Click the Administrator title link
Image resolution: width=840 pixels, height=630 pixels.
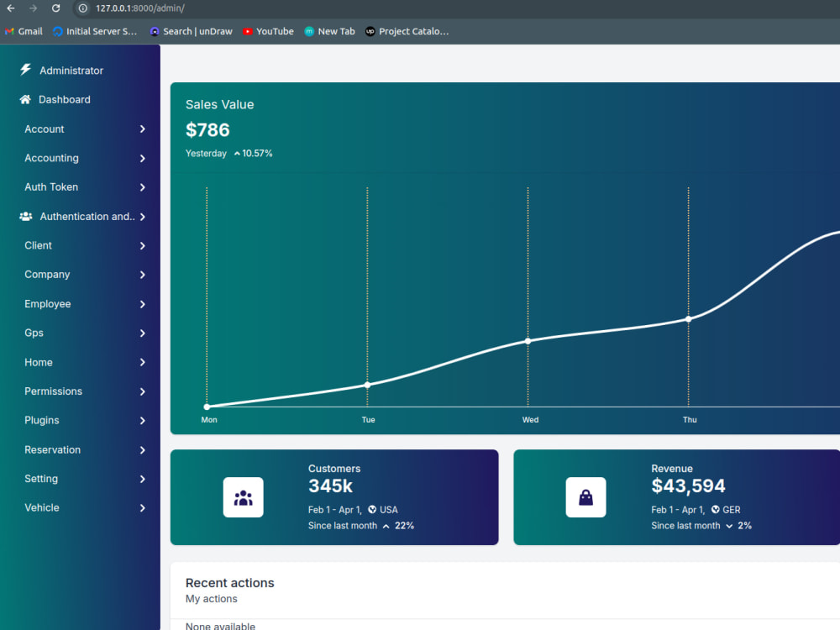click(71, 71)
